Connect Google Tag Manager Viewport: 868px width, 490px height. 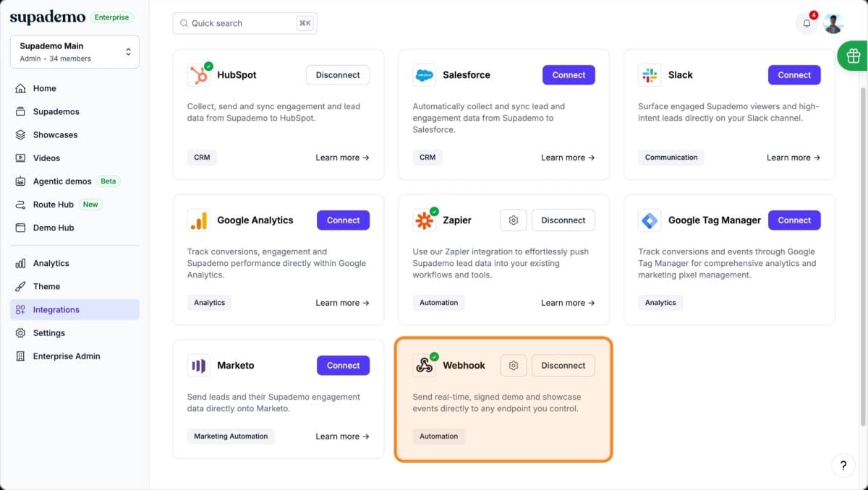pos(794,220)
